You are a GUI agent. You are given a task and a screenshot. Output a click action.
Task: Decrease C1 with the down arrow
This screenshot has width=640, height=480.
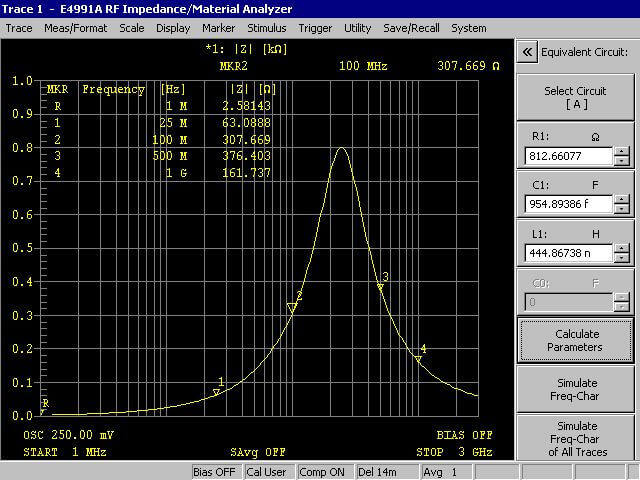pyautogui.click(x=622, y=209)
